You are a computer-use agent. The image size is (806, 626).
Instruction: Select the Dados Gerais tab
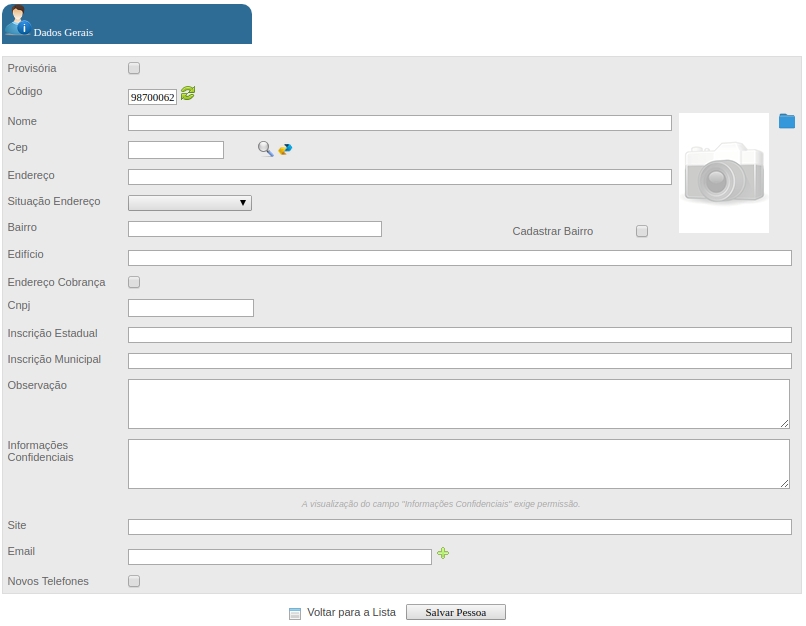coord(127,24)
